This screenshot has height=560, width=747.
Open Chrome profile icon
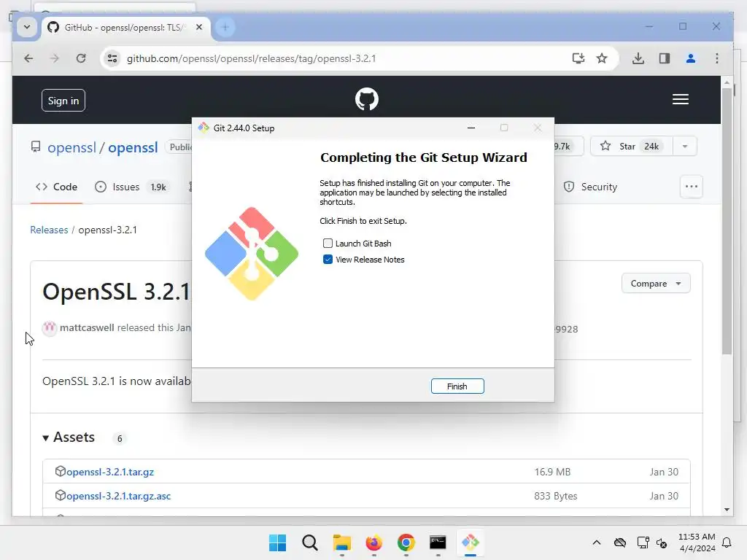click(x=691, y=58)
